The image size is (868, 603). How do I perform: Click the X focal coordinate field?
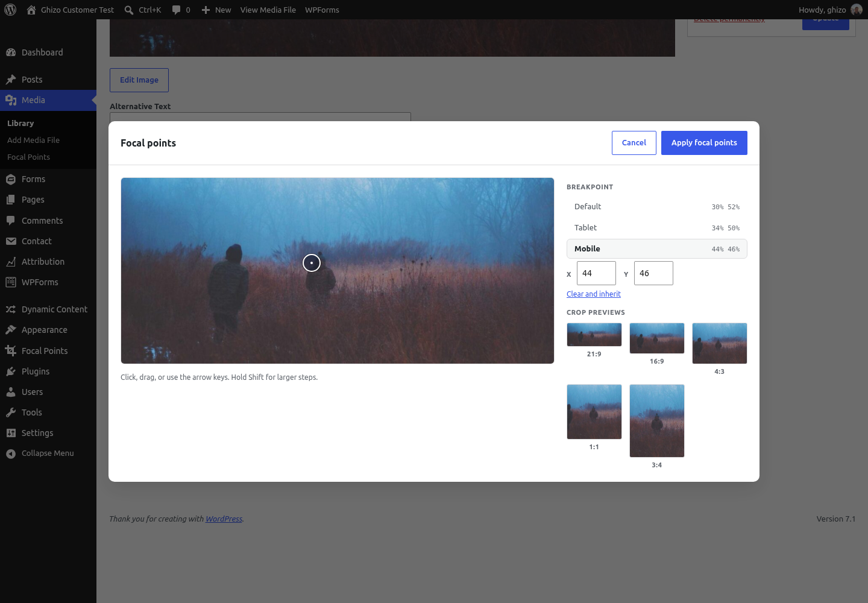[x=596, y=273]
